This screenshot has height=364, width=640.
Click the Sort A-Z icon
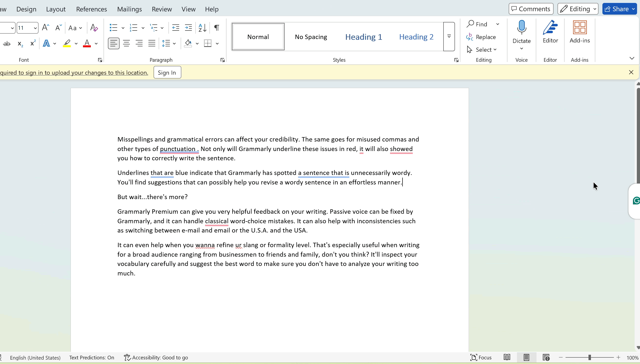(202, 28)
